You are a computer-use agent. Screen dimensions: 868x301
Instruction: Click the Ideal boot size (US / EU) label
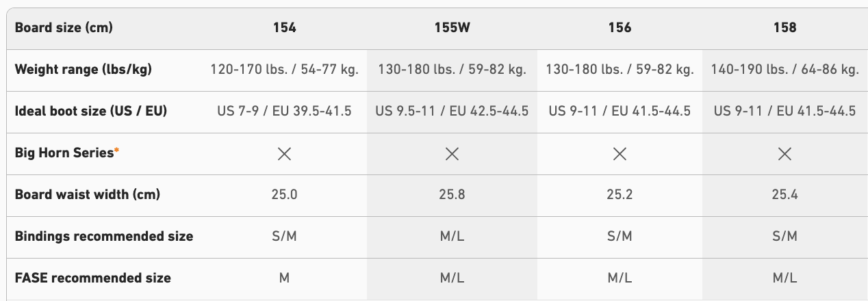91,112
